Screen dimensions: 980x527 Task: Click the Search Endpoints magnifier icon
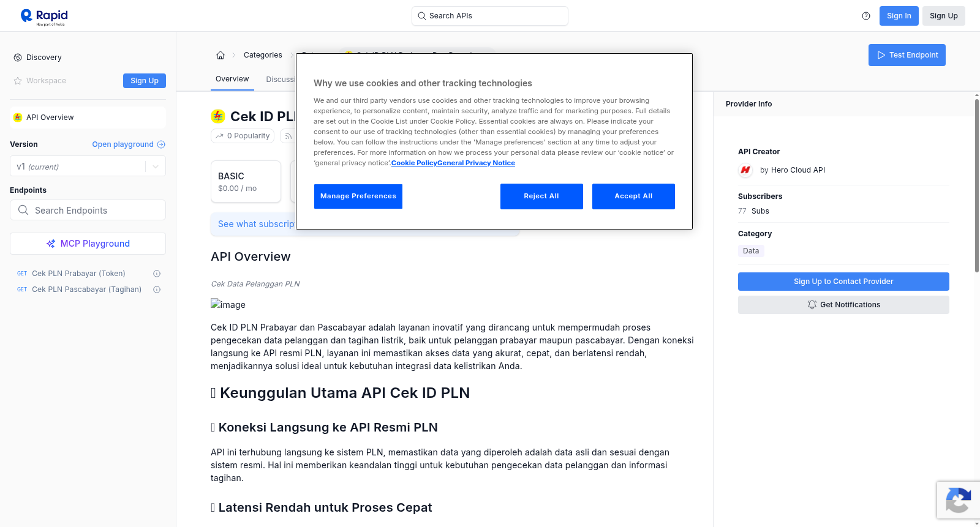[x=23, y=210]
